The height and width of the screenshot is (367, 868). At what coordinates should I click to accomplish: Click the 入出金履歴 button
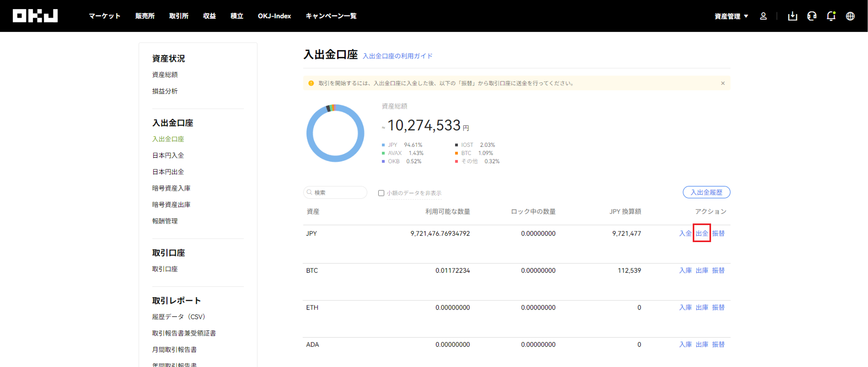coord(706,192)
